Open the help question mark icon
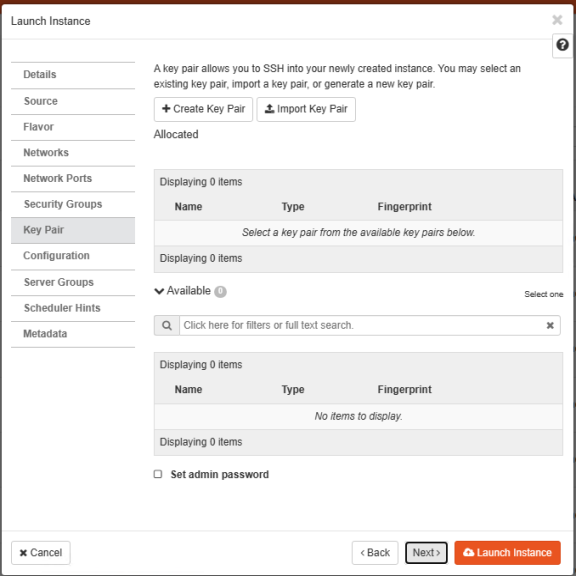 tap(562, 45)
